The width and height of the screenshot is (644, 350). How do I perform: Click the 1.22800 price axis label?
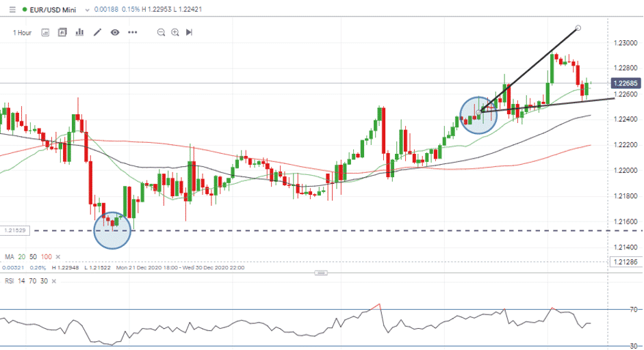(626, 68)
